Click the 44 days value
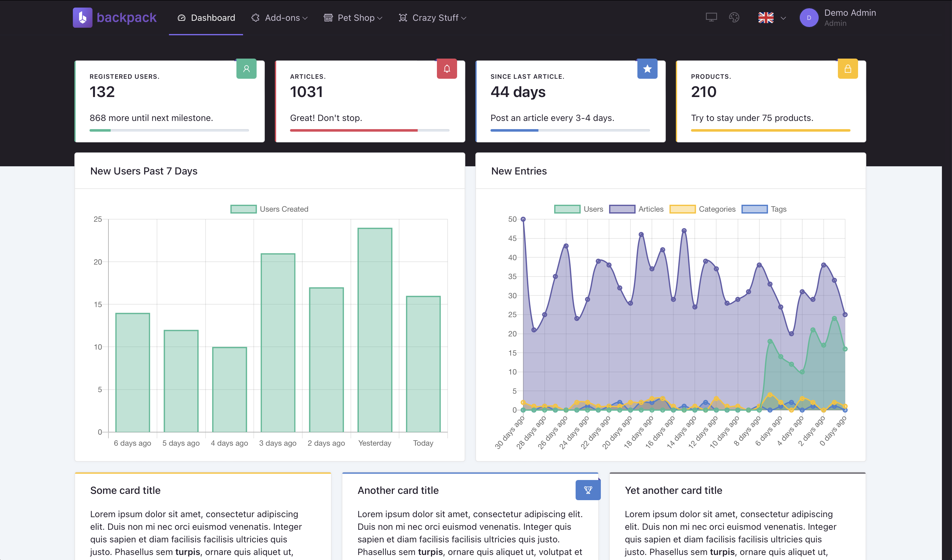Viewport: 952px width, 560px height. (518, 92)
